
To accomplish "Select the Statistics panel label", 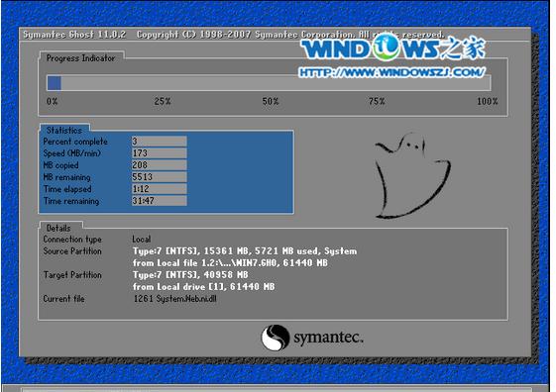I will pyautogui.click(x=64, y=130).
